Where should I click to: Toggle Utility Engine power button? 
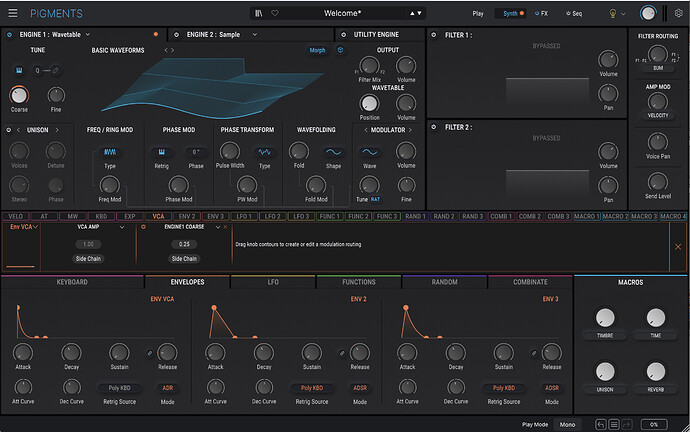coord(344,34)
